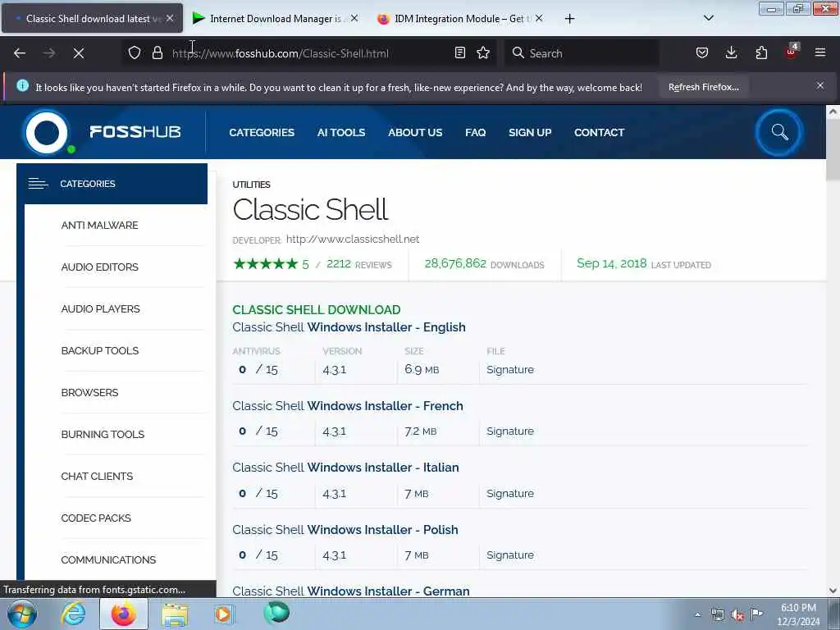Select BROWSERS category
The height and width of the screenshot is (630, 840).
tap(89, 393)
